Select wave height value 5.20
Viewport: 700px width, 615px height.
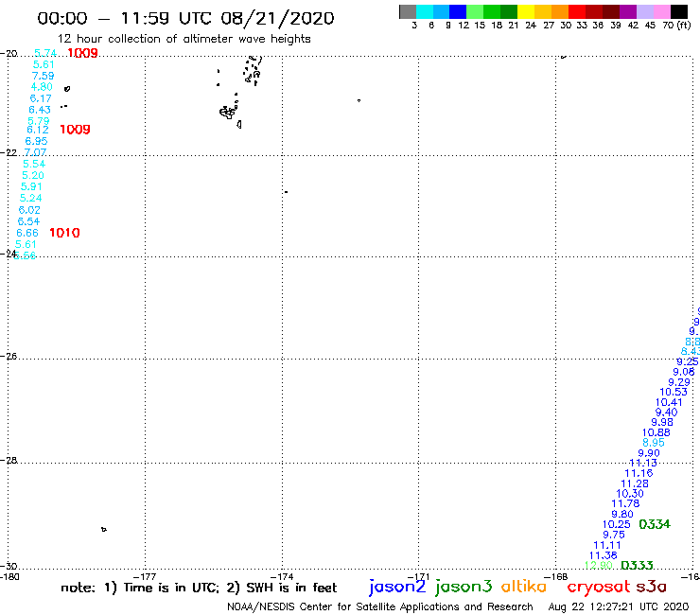[x=33, y=175]
